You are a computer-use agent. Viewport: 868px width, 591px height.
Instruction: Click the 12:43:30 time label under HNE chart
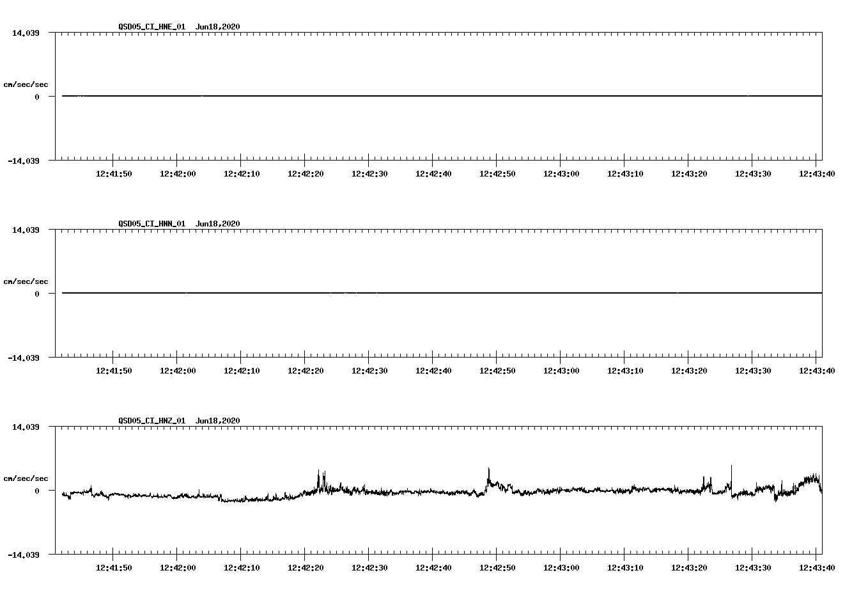[x=753, y=173]
